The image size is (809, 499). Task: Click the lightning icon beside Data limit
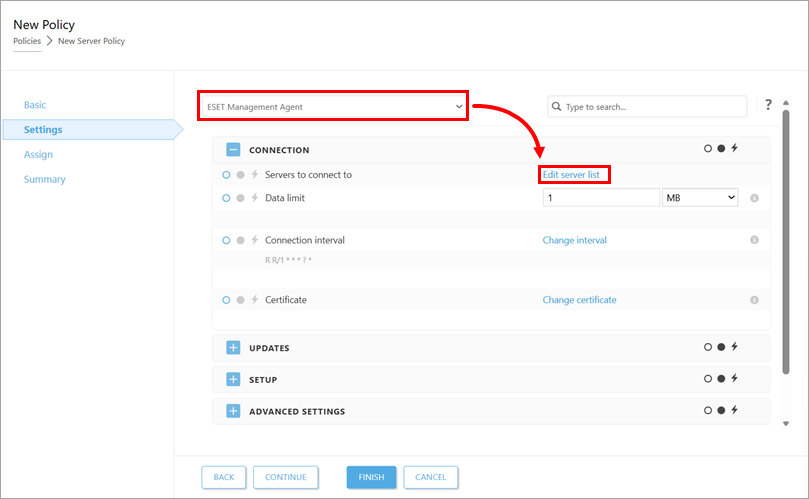[255, 198]
